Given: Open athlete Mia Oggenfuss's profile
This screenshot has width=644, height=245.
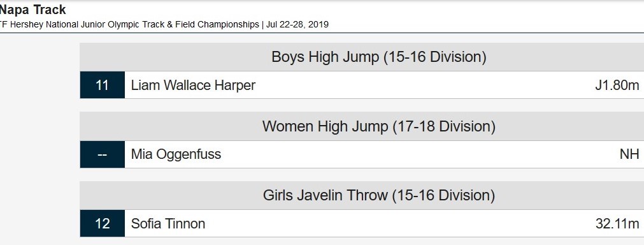Looking at the screenshot, I should 176,154.
